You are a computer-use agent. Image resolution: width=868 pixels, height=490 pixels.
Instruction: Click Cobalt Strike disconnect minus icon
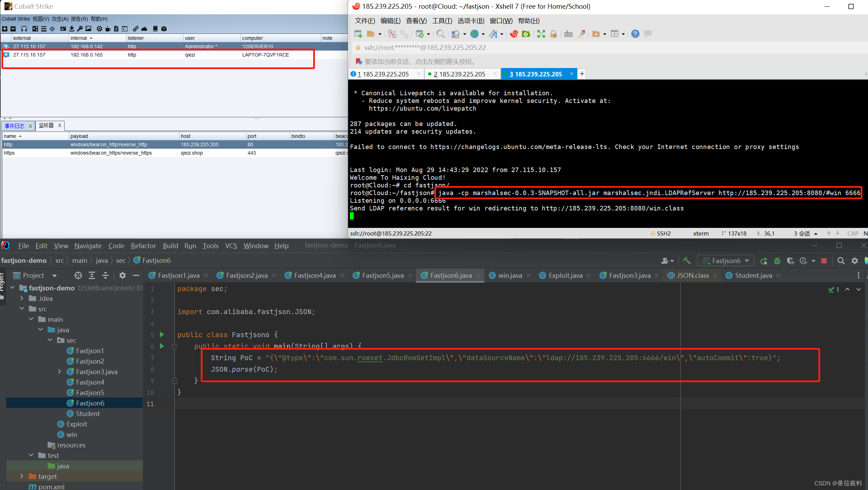pos(13,29)
